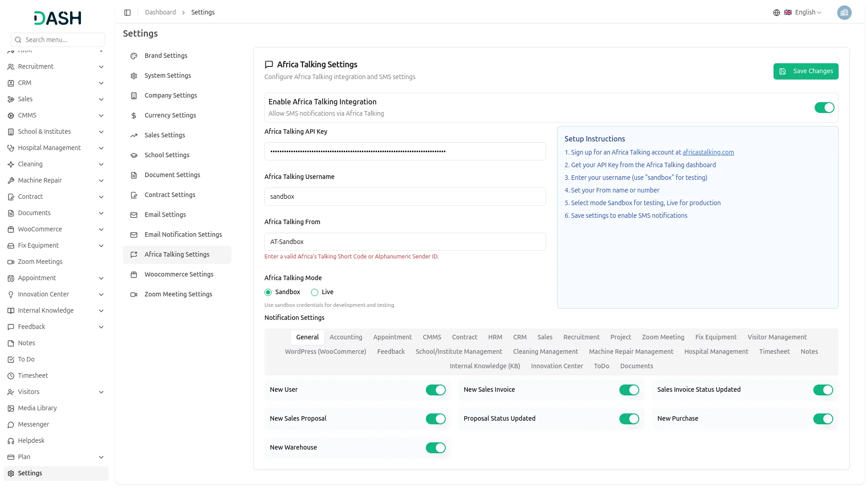Switch to the Feedback notification tab

391,352
